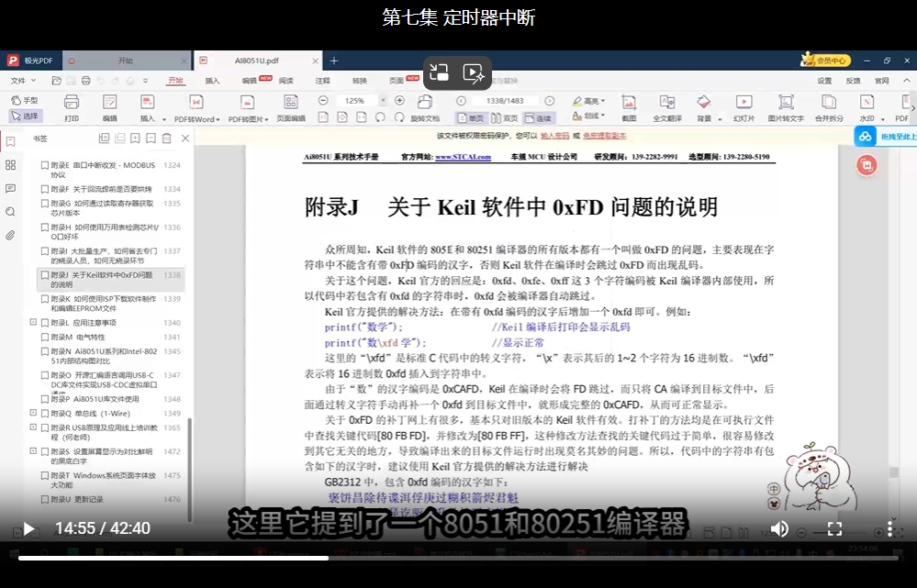Open 设置 settings
This screenshot has width=917, height=588.
(824, 81)
